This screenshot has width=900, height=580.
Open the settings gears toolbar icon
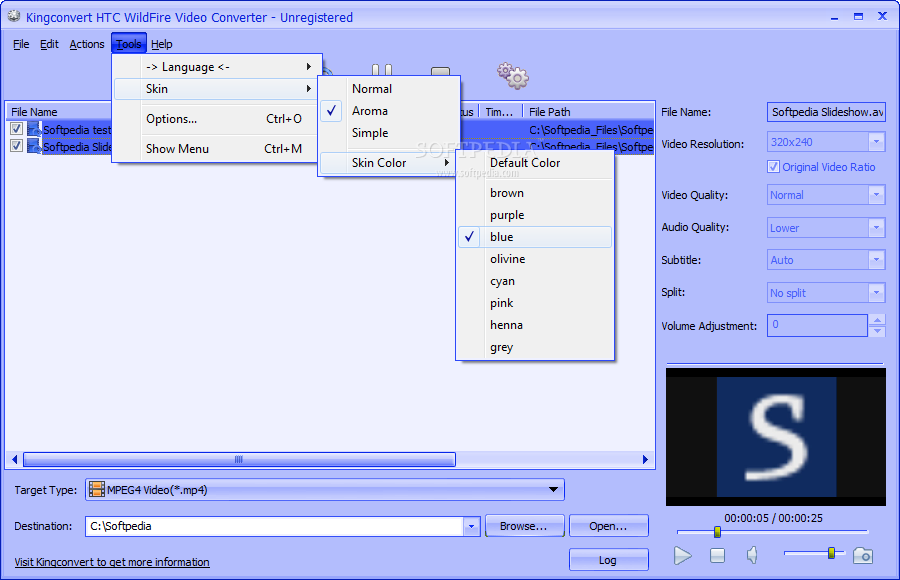(513, 76)
